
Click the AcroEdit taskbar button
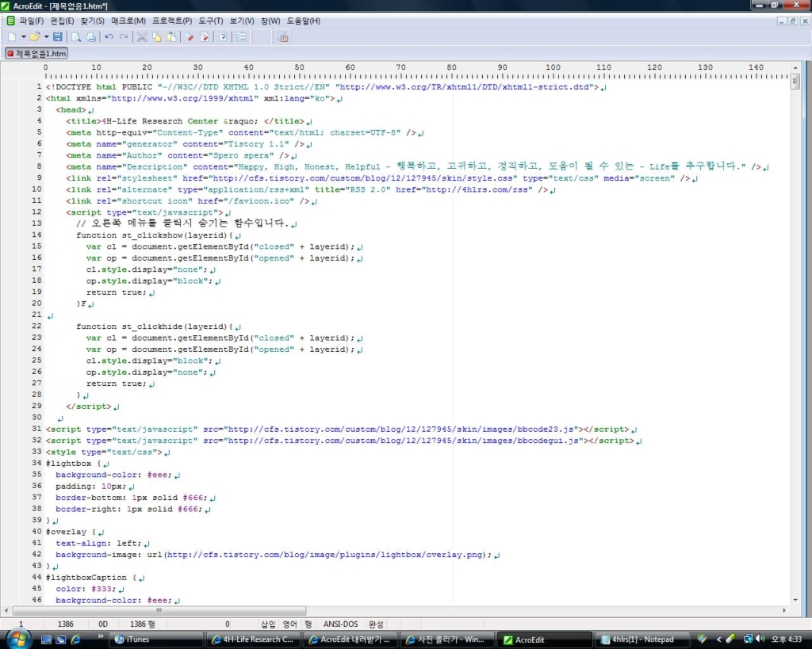pyautogui.click(x=545, y=639)
